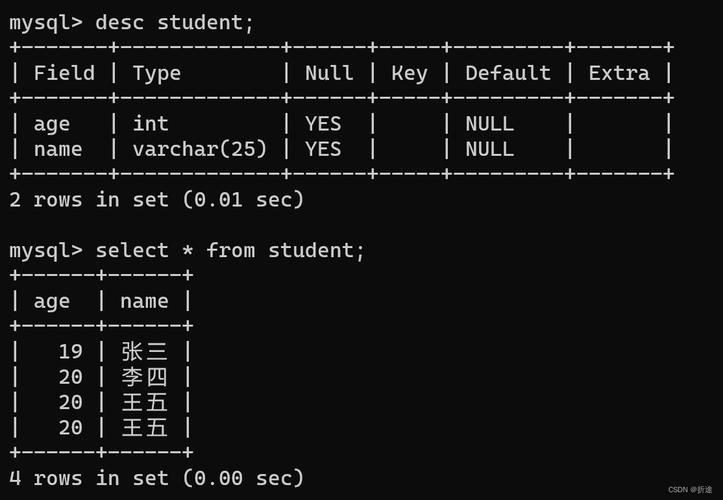Click NULL default in the name field row

(490, 149)
